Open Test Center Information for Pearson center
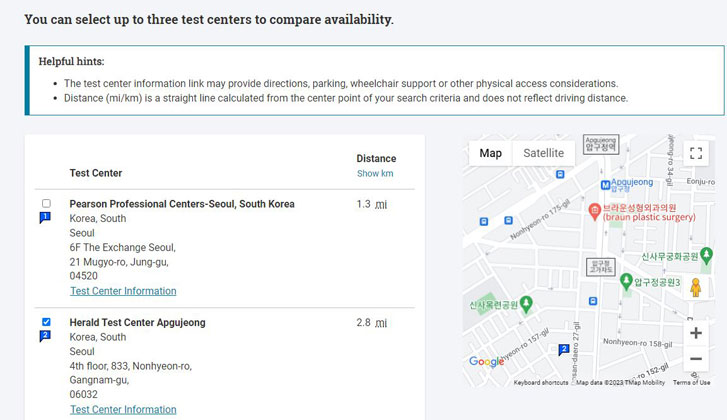 pyautogui.click(x=123, y=291)
